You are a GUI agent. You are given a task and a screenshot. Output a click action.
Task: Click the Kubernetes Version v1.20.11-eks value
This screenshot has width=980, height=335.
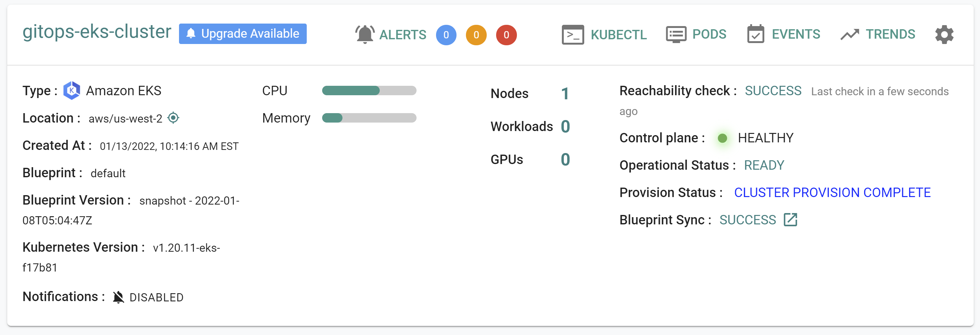(121, 257)
